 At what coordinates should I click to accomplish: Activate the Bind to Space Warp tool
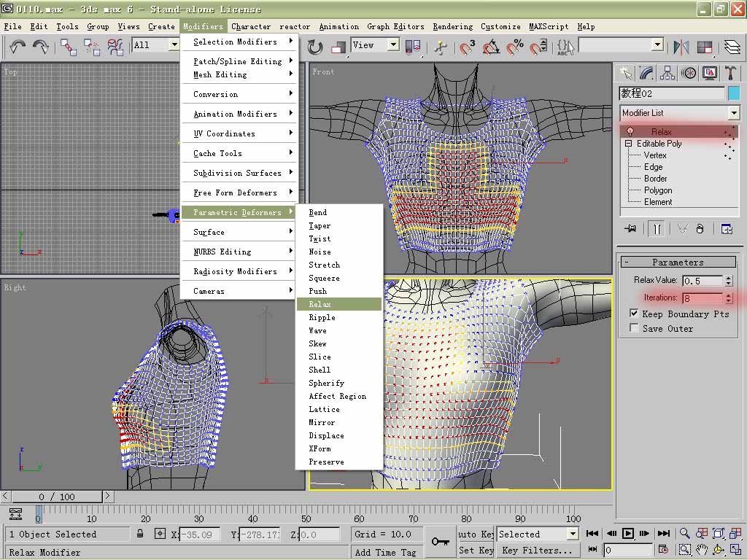tap(115, 47)
